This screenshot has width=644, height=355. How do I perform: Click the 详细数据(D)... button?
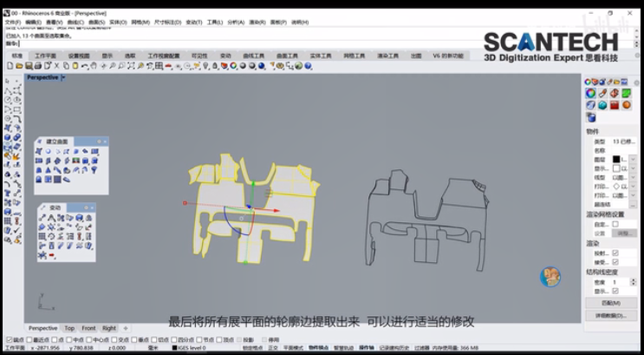click(x=612, y=315)
